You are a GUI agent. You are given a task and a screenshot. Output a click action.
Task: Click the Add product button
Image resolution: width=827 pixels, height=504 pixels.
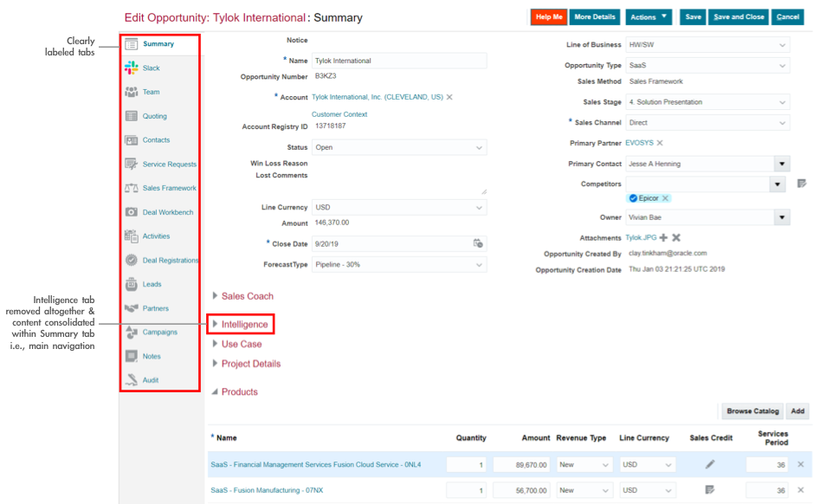tap(798, 410)
